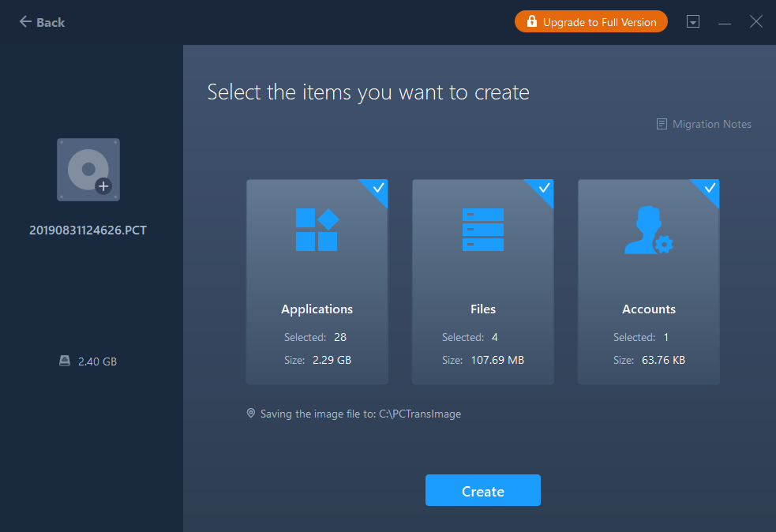The image size is (776, 532).
Task: Click the Applications size 2.29 GB text
Action: (x=331, y=360)
